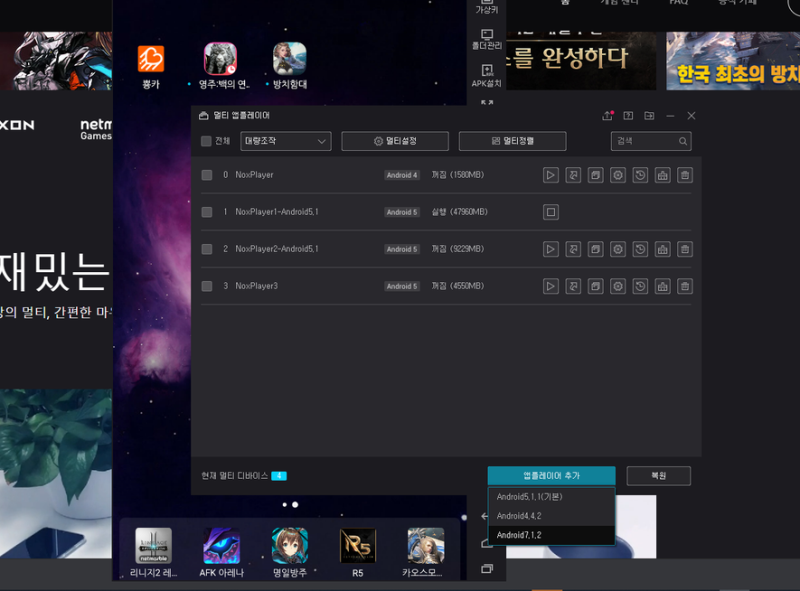800x591 pixels.
Task: Click the netmarble Games logo on webpage
Action: (96, 129)
